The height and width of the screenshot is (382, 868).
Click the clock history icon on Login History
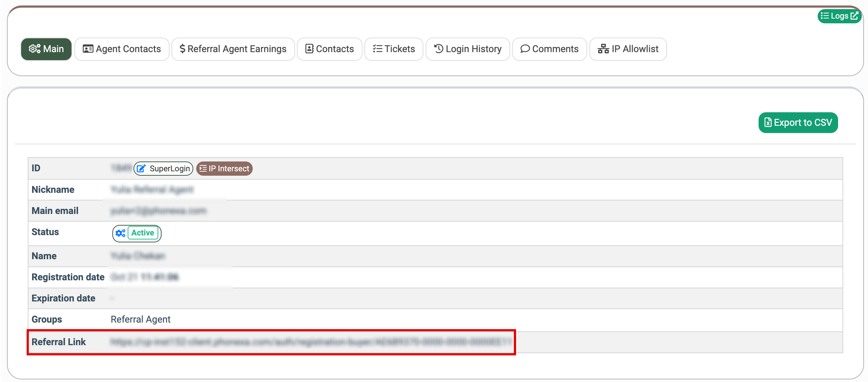pyautogui.click(x=438, y=49)
